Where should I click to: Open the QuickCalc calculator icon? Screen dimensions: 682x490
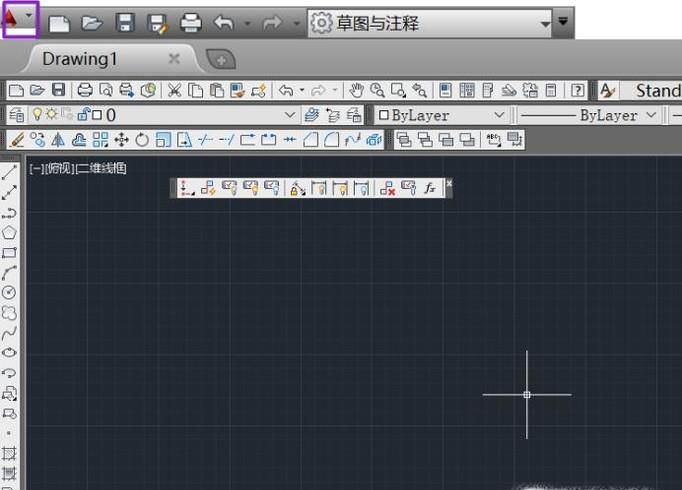pos(551,90)
